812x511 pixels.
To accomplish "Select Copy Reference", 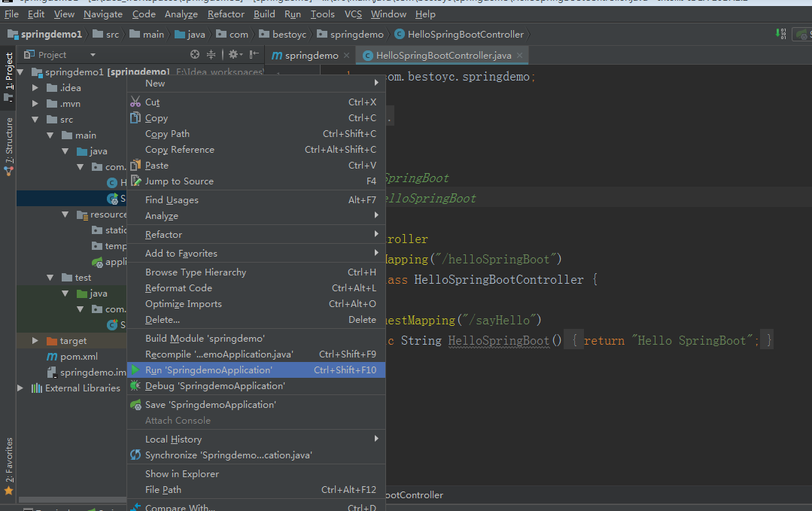I will (257, 150).
